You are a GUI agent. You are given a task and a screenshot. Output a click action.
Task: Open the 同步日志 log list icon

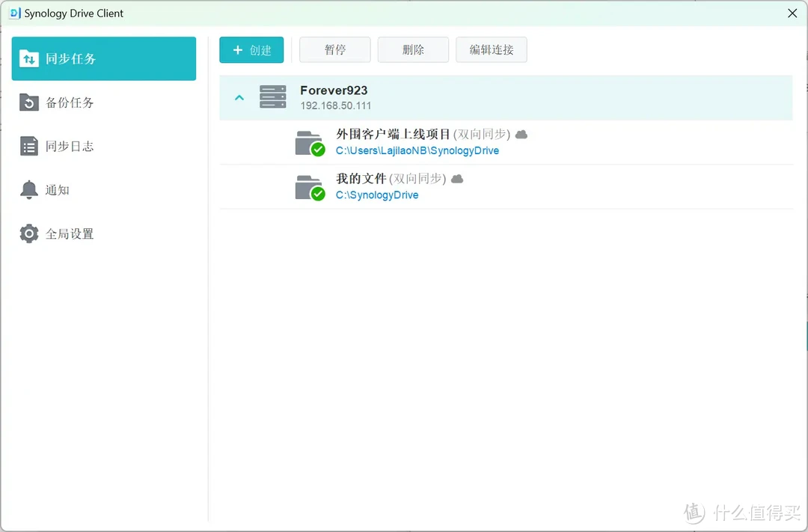click(28, 146)
